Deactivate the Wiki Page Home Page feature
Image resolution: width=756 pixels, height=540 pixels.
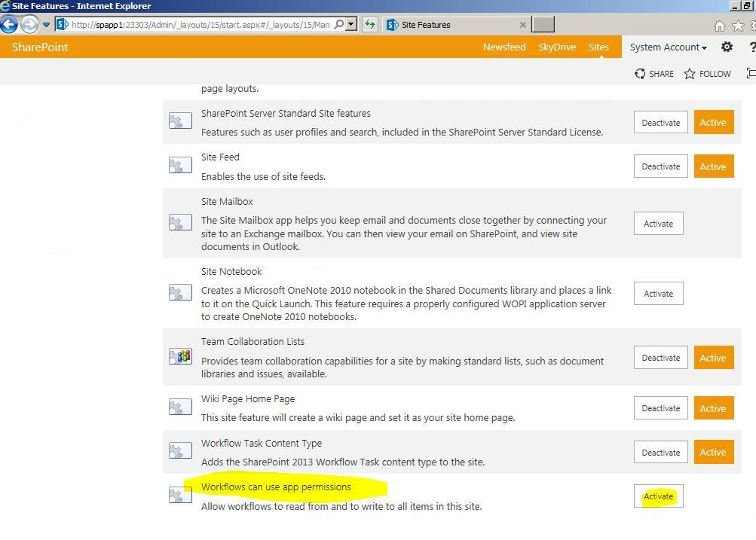tap(660, 408)
